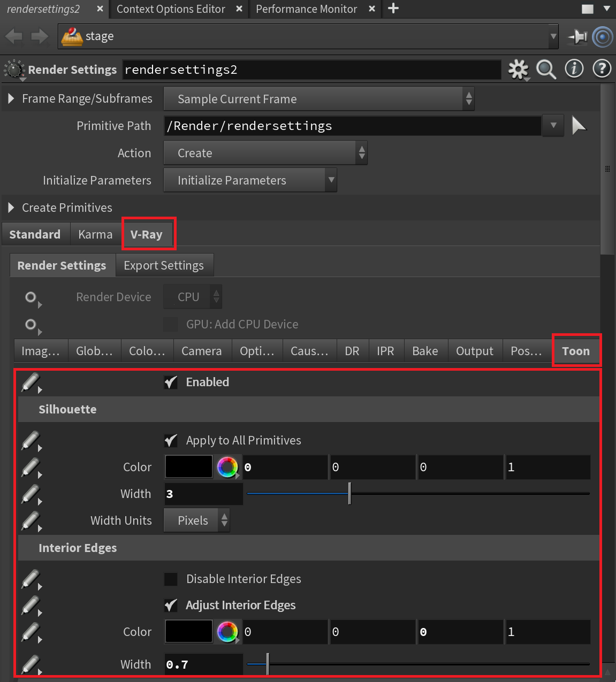Add a new pane tab with plus icon
This screenshot has width=616, height=682.
(x=393, y=9)
